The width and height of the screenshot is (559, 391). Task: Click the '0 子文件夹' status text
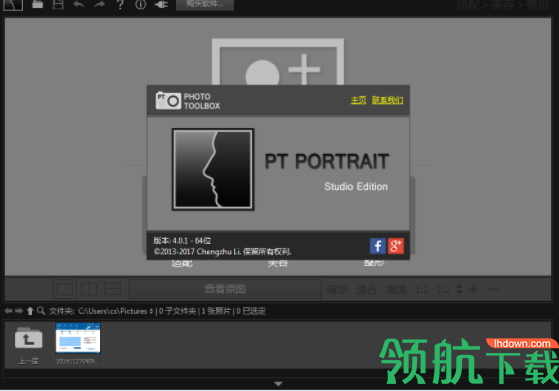pyautogui.click(x=178, y=311)
